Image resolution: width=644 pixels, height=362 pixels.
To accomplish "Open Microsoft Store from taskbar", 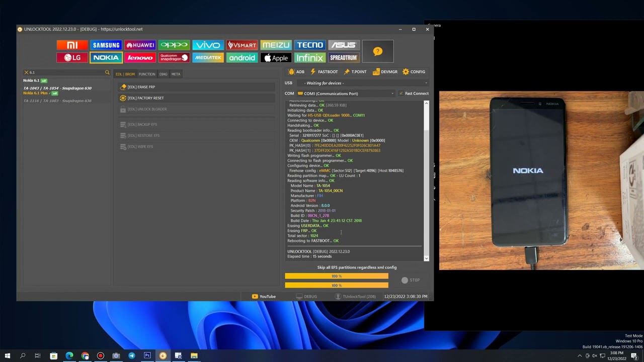I will click(54, 355).
